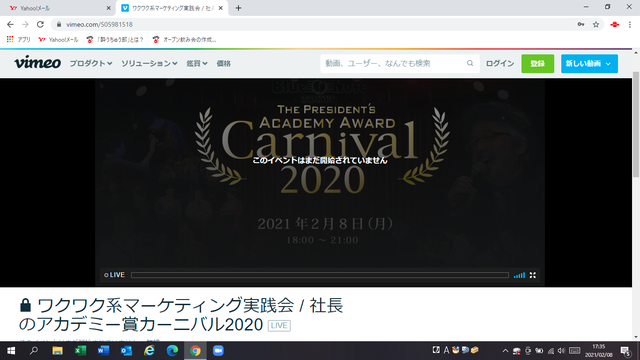This screenshot has width=640, height=360.
Task: Bookmark this page with the star
Action: tap(596, 24)
